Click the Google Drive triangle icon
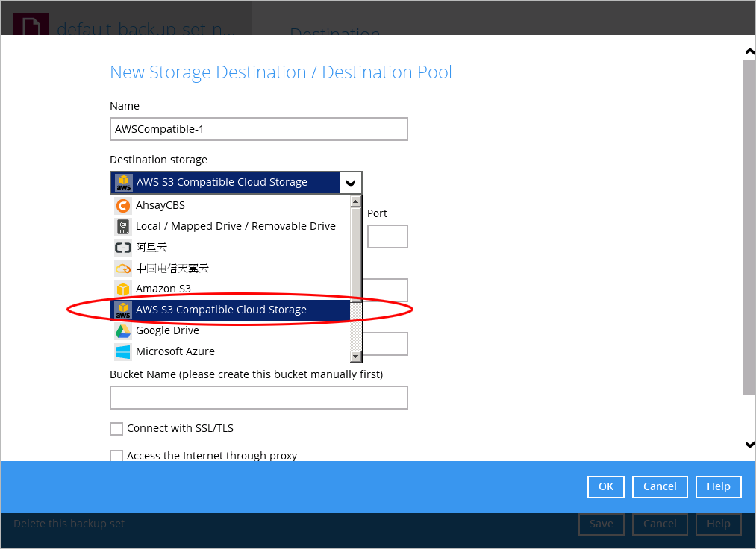 [123, 330]
